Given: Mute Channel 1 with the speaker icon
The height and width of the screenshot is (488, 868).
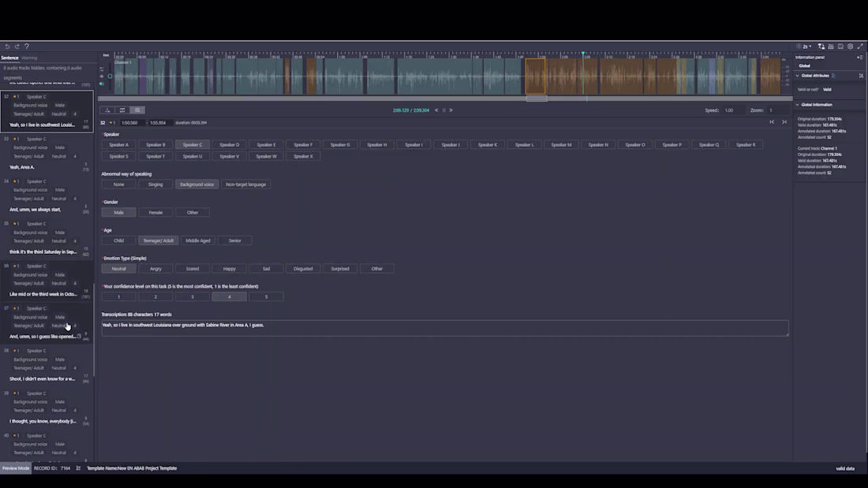Looking at the screenshot, I should 102,84.
